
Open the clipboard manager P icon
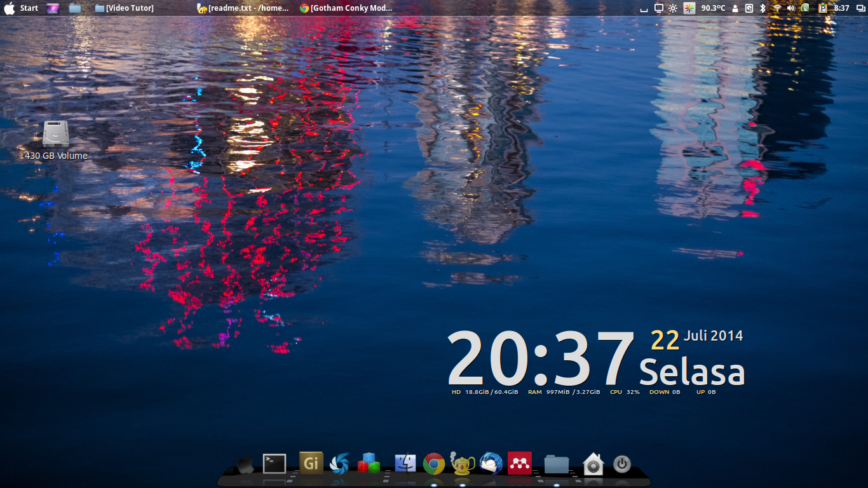pos(823,8)
